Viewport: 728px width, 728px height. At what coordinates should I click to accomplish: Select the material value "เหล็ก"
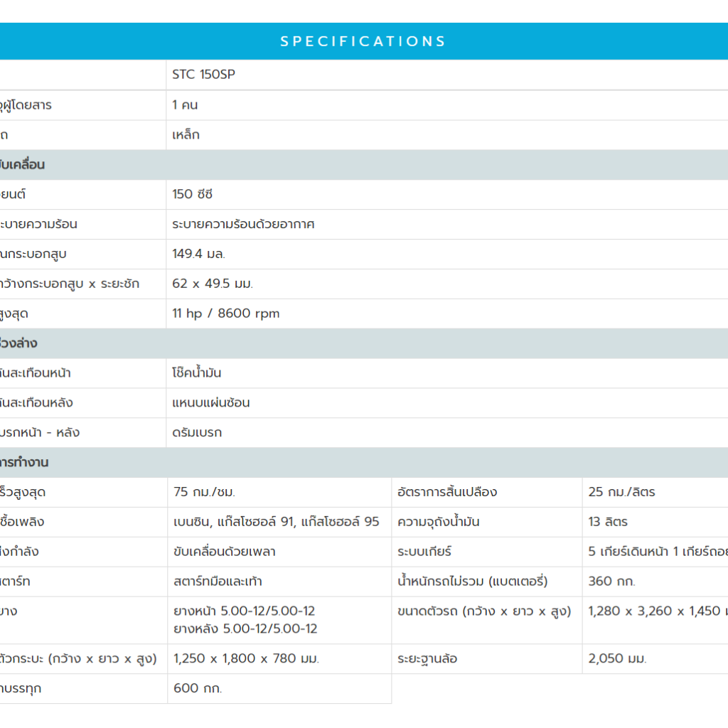(186, 134)
